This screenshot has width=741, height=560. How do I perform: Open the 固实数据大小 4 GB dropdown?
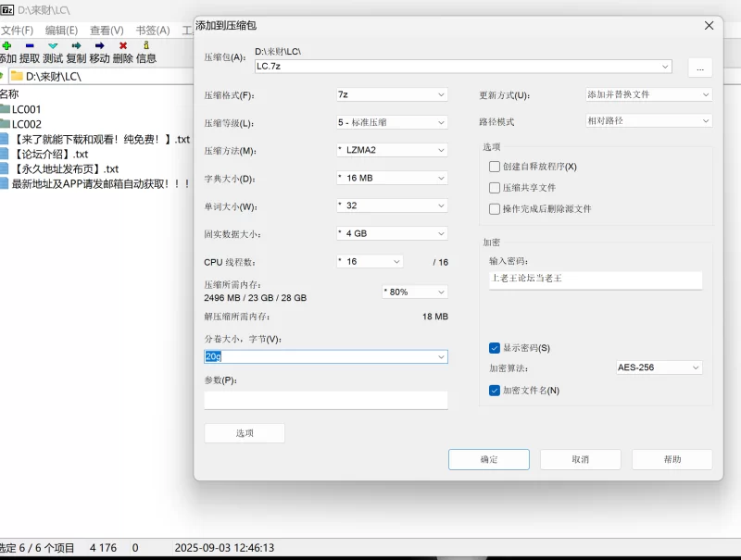[x=392, y=234]
